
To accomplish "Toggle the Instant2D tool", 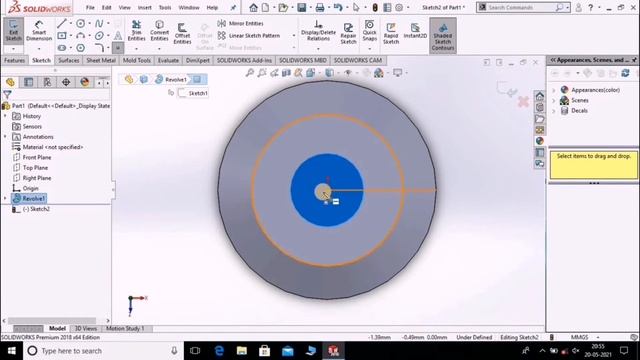I will (x=415, y=31).
